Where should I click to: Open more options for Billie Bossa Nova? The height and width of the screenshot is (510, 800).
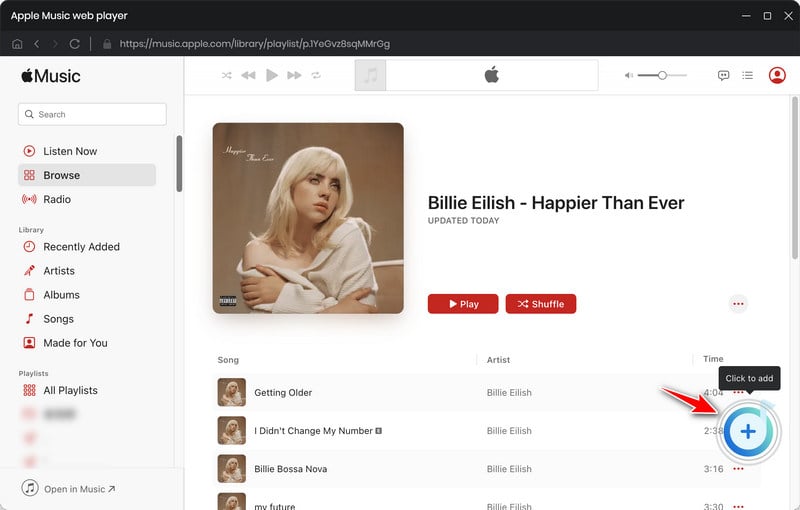tap(738, 469)
